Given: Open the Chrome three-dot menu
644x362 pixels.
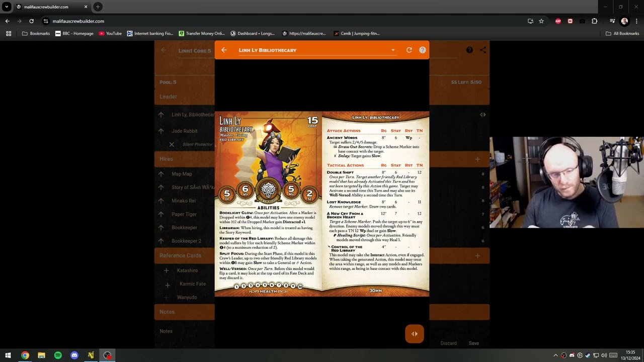Looking at the screenshot, I should pyautogui.click(x=636, y=21).
